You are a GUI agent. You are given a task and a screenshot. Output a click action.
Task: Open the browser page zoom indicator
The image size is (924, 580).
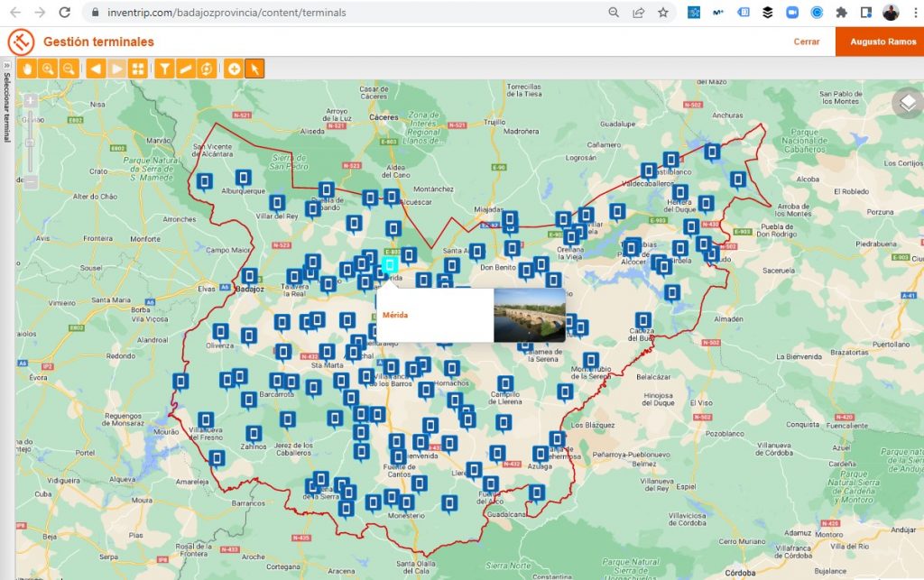[x=614, y=13]
